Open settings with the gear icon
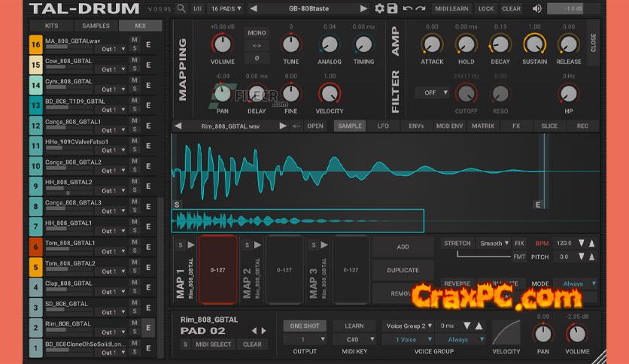The width and height of the screenshot is (629, 364). pyautogui.click(x=380, y=9)
